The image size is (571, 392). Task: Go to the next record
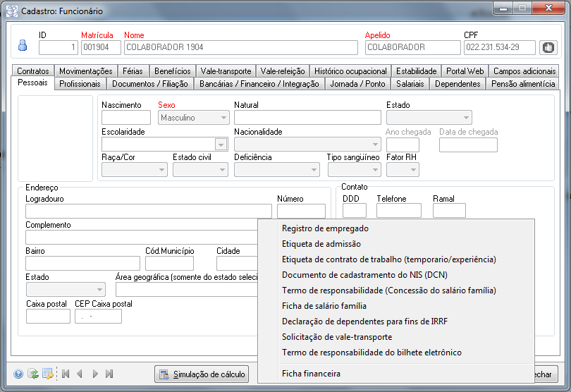coord(95,374)
